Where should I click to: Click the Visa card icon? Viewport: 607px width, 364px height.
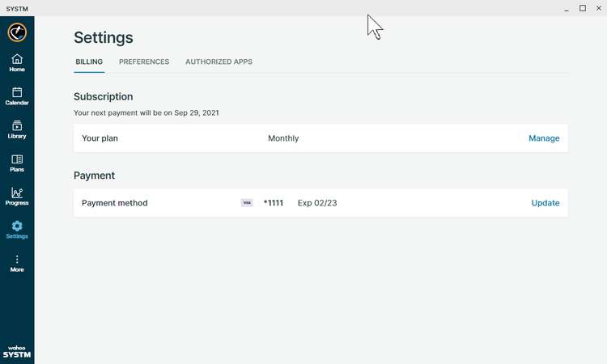(x=247, y=203)
